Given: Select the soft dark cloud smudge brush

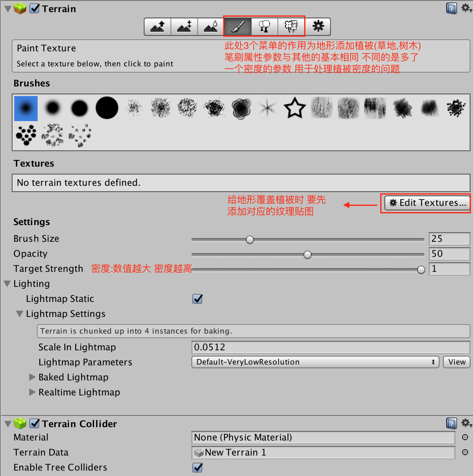Looking at the screenshot, I should pyautogui.click(x=429, y=108).
